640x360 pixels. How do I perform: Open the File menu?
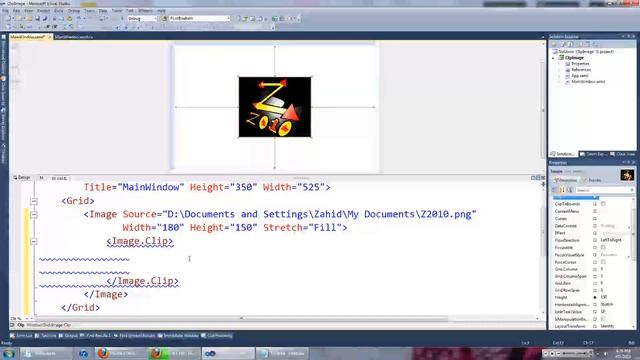[5, 11]
